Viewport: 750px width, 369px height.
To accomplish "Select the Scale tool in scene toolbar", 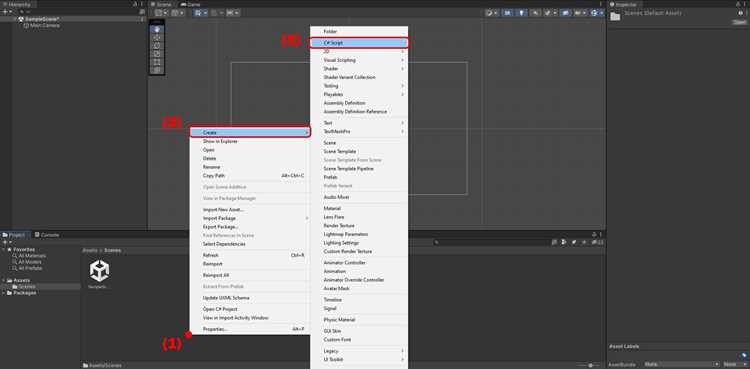I will (157, 54).
